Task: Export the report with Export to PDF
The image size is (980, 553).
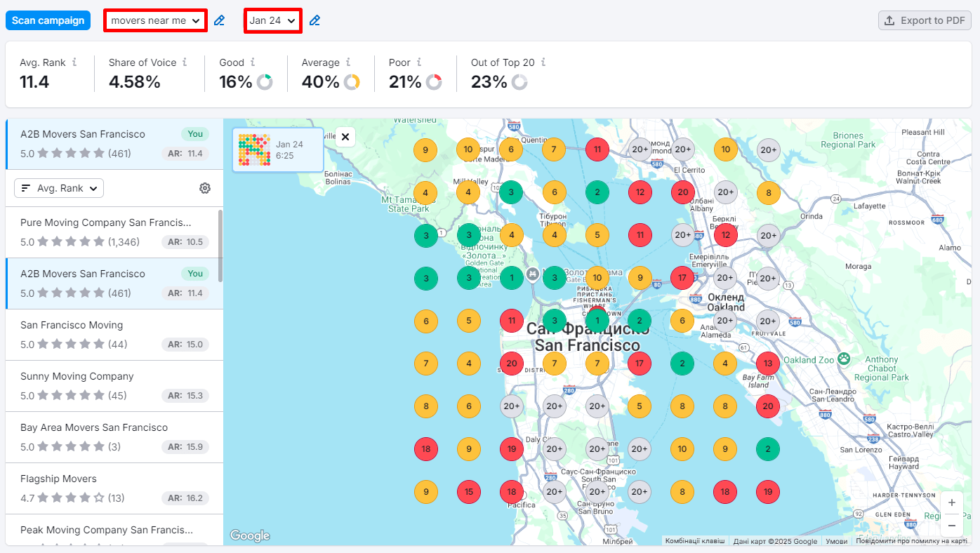Action: tap(925, 20)
